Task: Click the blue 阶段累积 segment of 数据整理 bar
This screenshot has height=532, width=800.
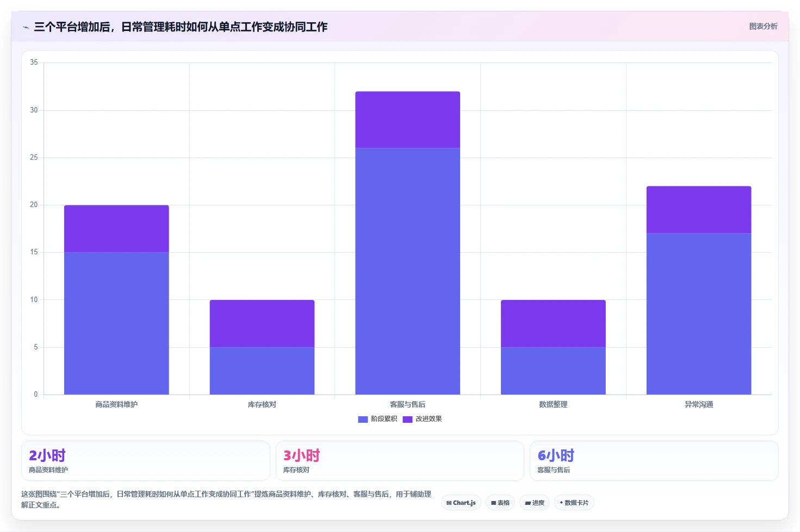Action: (x=553, y=371)
